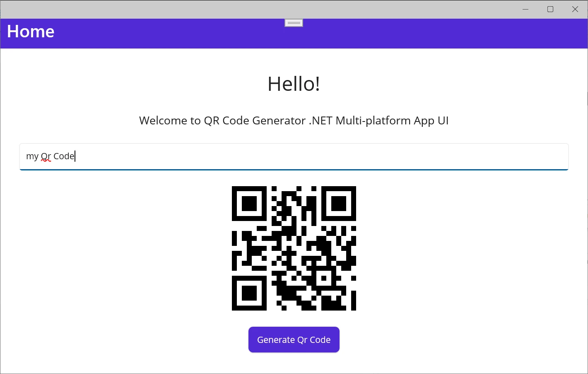Click the bottom-left finder square of the QR code
This screenshot has width=588, height=374.
click(x=249, y=293)
